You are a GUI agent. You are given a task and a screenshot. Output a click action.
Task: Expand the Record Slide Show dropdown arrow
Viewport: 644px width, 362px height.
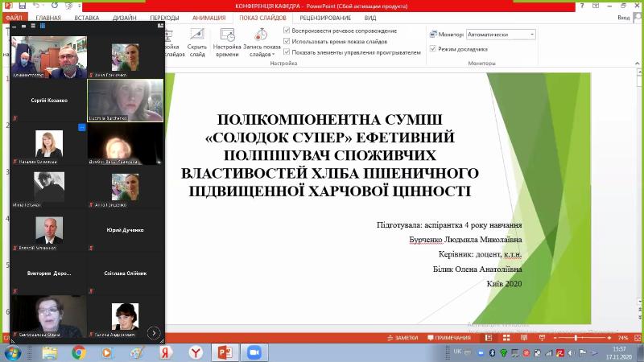275,55
